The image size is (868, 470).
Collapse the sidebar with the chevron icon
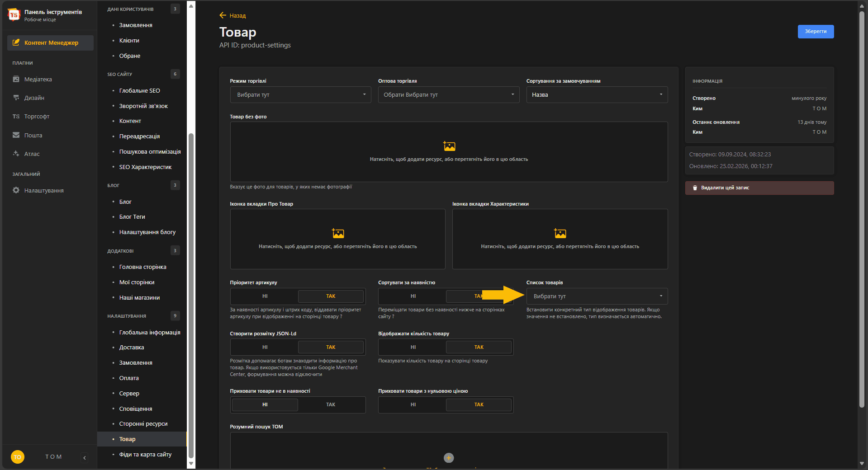[x=85, y=458]
